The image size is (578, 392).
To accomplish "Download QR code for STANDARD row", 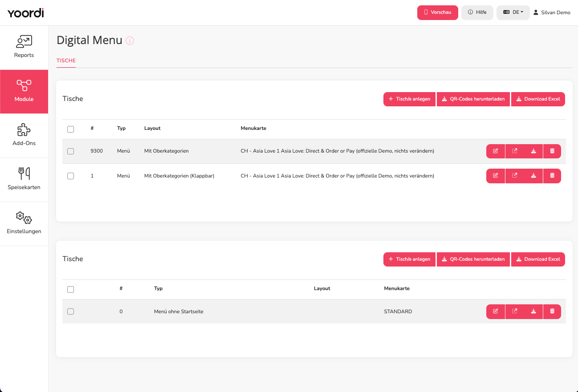I will (533, 311).
